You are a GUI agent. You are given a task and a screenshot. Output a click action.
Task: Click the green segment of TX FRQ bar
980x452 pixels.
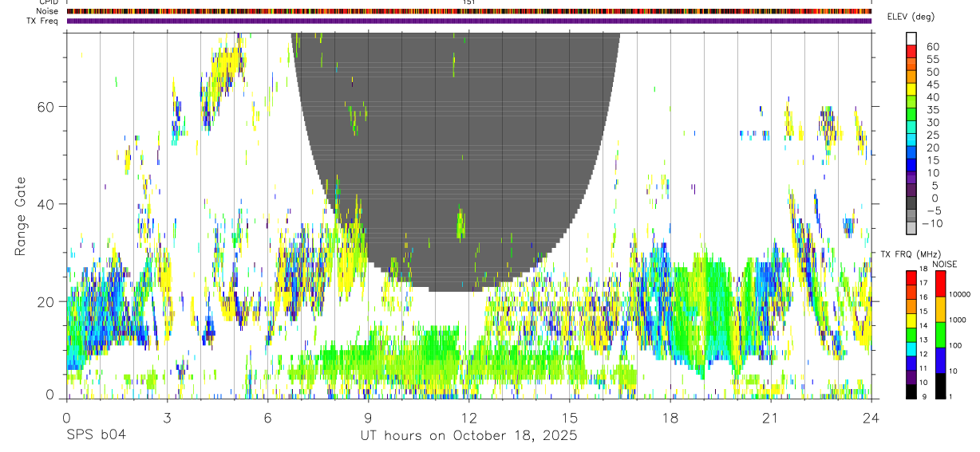(911, 335)
